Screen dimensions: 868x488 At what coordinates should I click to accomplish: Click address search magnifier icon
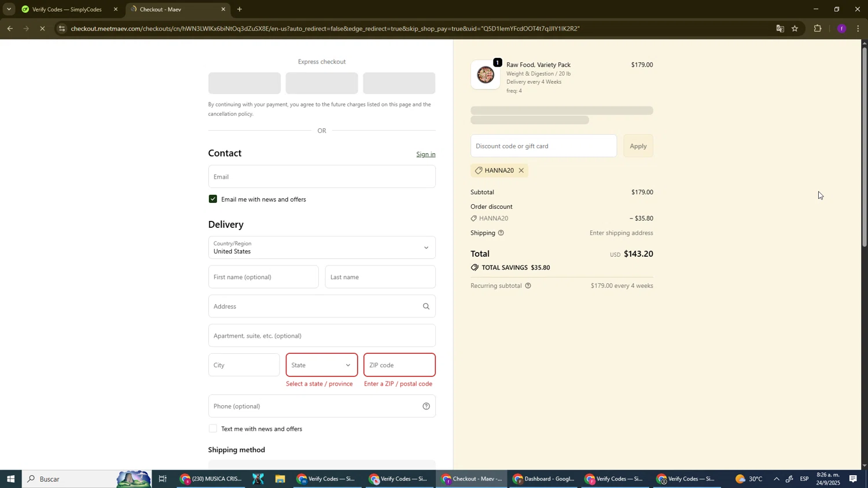(426, 306)
